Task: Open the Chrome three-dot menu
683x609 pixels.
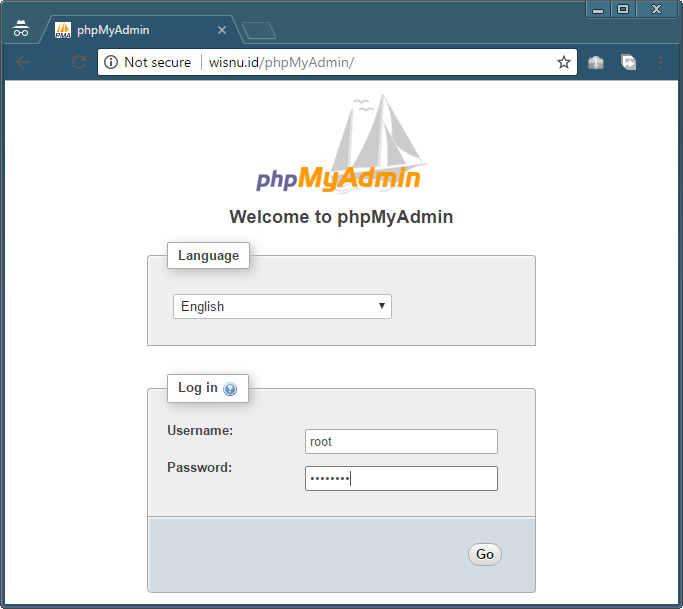Action: coord(660,62)
